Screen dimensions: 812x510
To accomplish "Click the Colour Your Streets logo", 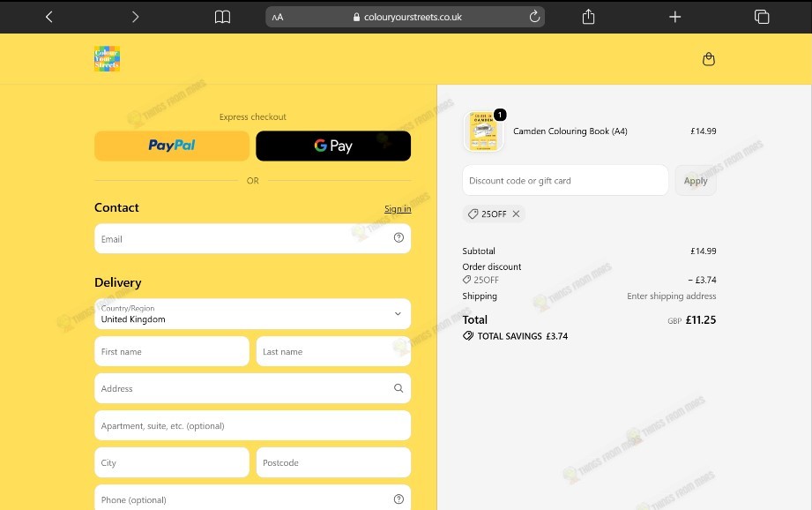I will pyautogui.click(x=108, y=58).
